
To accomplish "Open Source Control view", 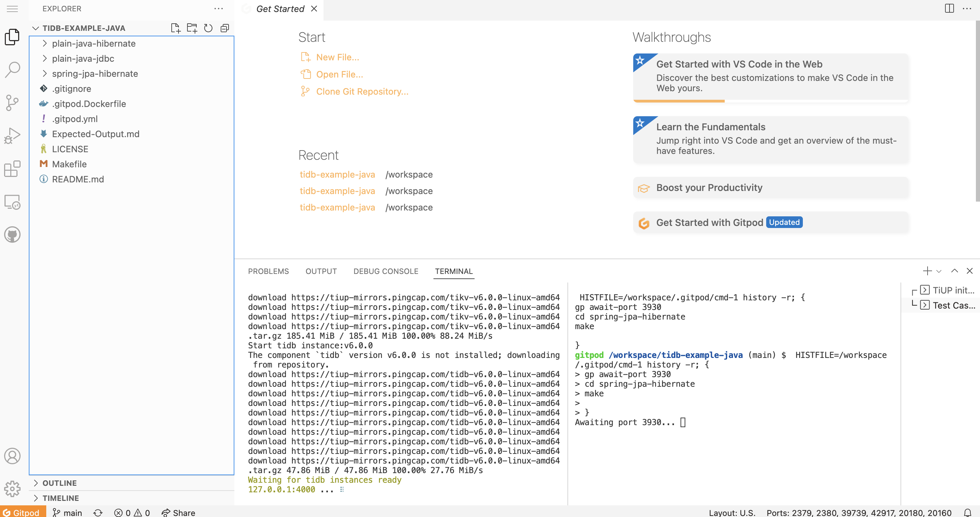I will click(x=12, y=103).
